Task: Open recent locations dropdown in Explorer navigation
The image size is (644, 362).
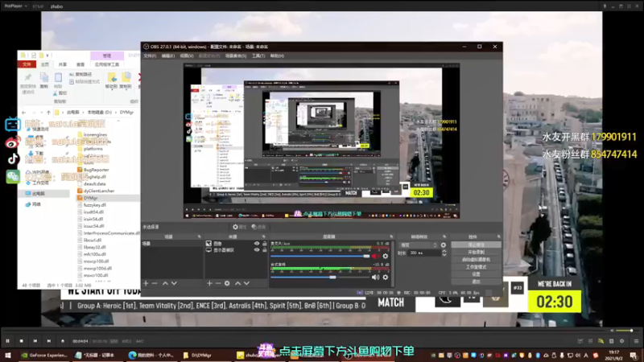Action: tap(41, 112)
